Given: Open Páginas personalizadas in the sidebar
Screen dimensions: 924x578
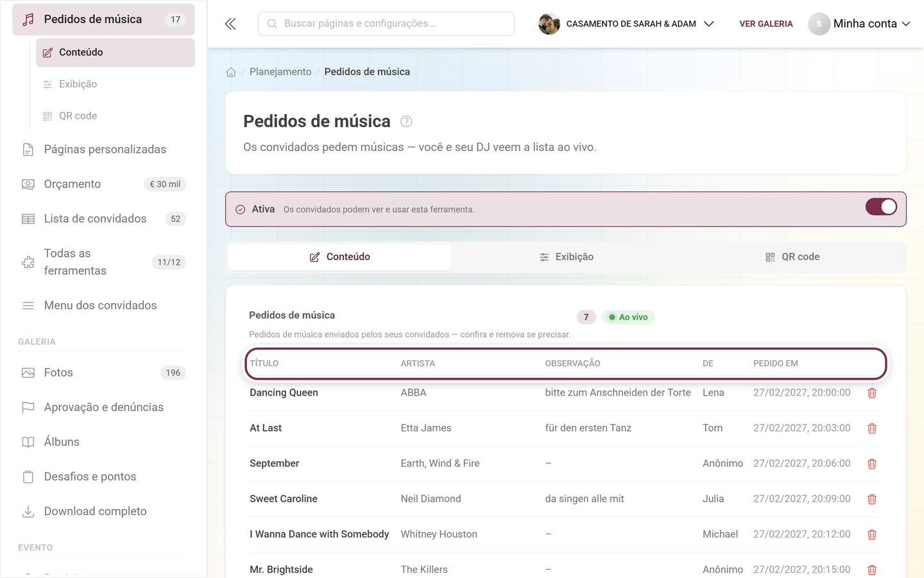Looking at the screenshot, I should coord(103,150).
